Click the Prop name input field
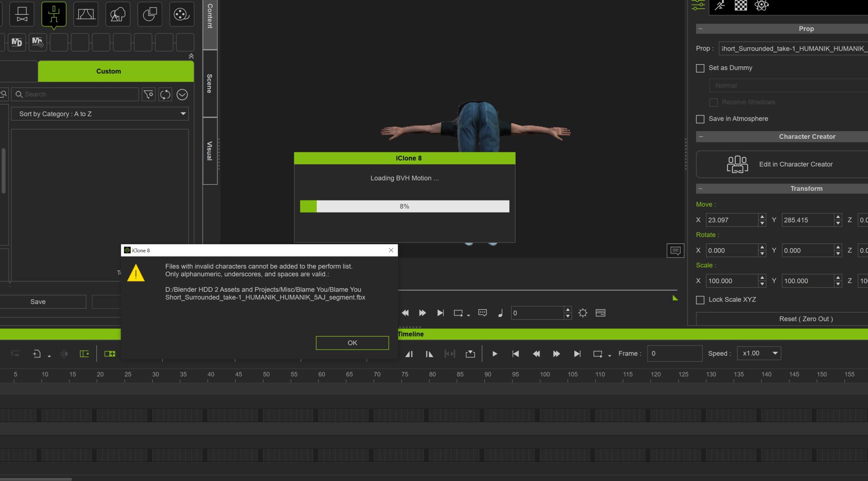Viewport: 868px width, 481px height. click(x=793, y=49)
